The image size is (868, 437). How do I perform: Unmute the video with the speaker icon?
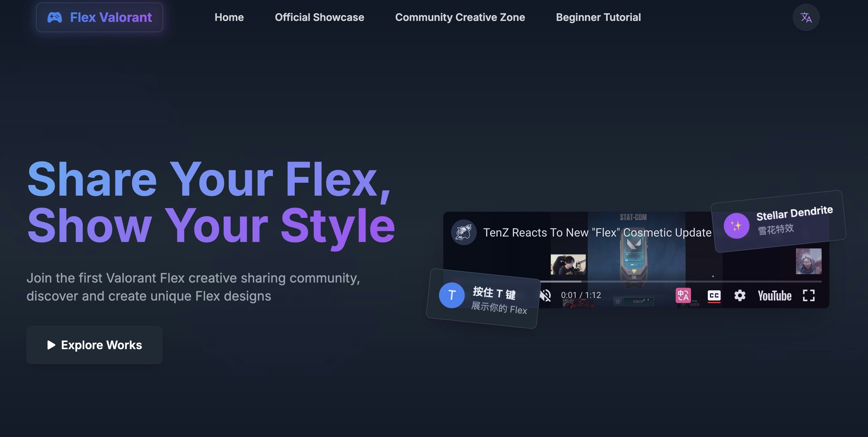coord(546,295)
